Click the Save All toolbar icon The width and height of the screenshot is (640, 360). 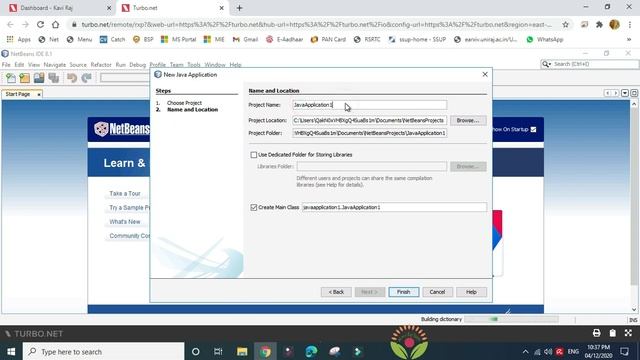[53, 78]
